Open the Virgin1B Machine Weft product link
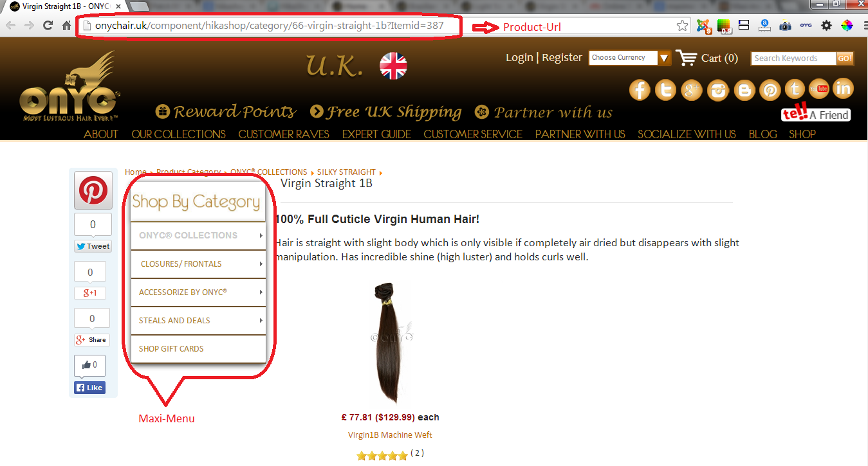Screen dimensions: 868x466 (x=390, y=435)
